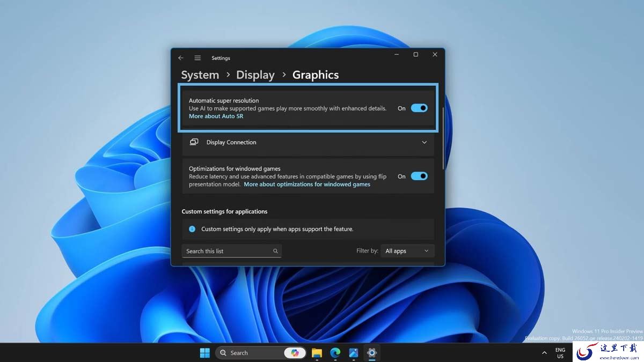Open More about Auto SR link

pos(216,116)
